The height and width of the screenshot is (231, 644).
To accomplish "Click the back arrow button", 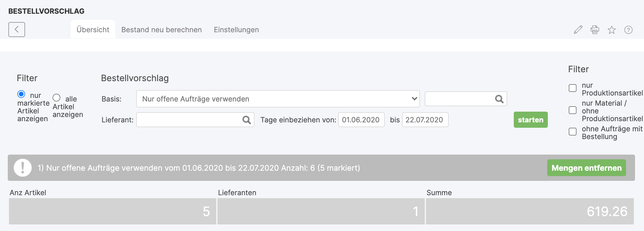I will click(x=17, y=30).
